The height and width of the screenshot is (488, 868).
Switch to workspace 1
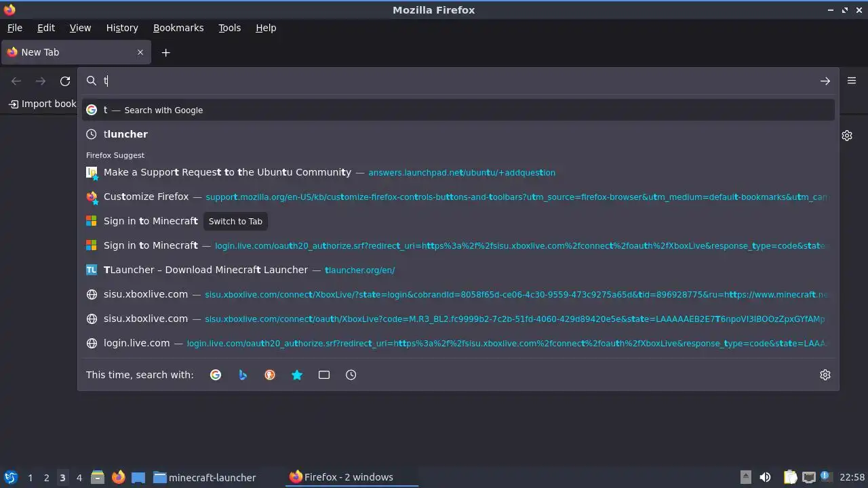(x=30, y=478)
